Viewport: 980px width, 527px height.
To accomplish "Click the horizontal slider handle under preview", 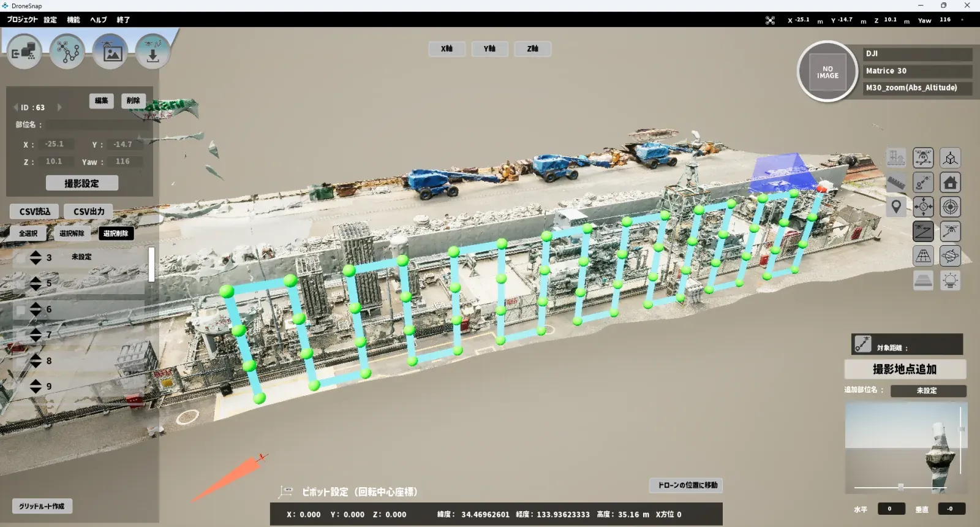I will pos(900,487).
